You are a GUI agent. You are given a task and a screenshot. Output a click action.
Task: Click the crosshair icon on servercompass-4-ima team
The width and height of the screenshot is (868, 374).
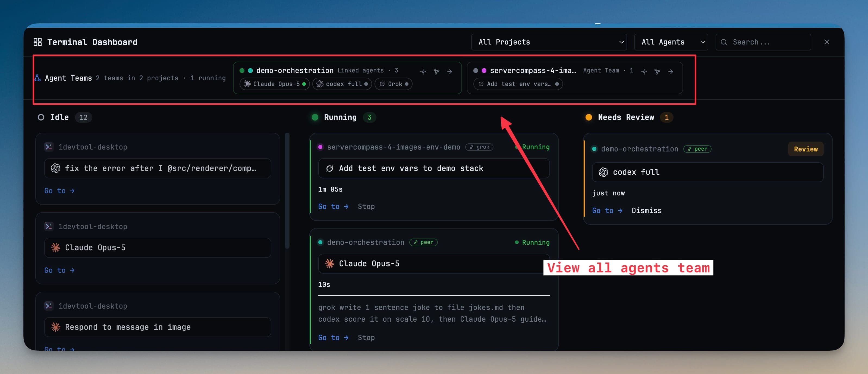click(x=644, y=72)
